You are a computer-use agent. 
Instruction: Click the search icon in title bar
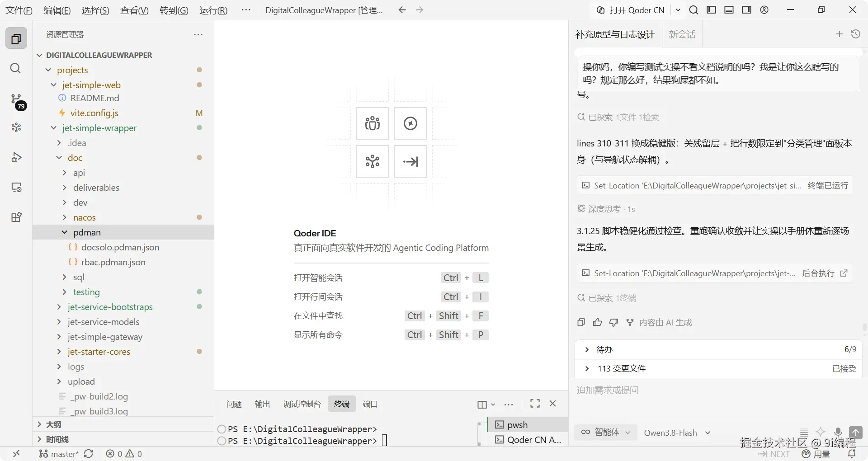tap(693, 10)
